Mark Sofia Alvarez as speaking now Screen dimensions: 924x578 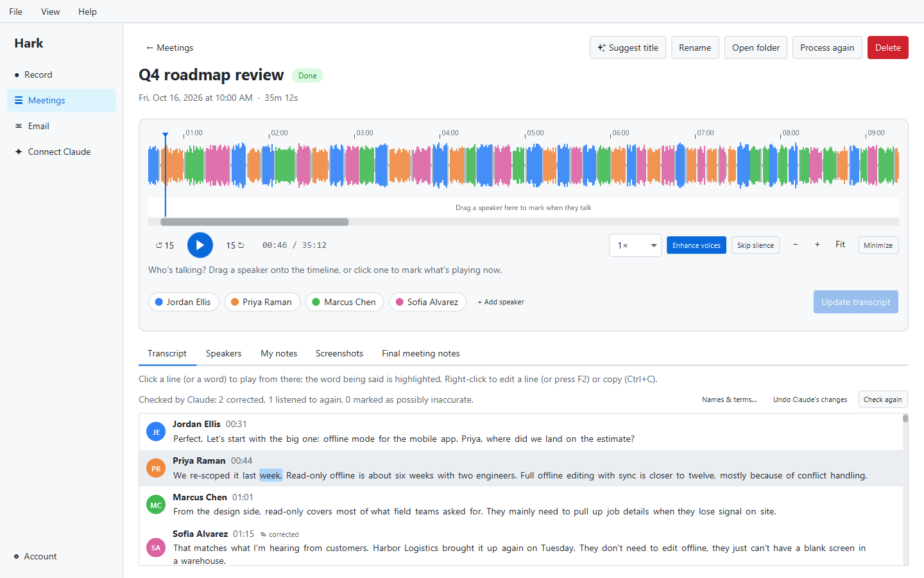point(427,302)
